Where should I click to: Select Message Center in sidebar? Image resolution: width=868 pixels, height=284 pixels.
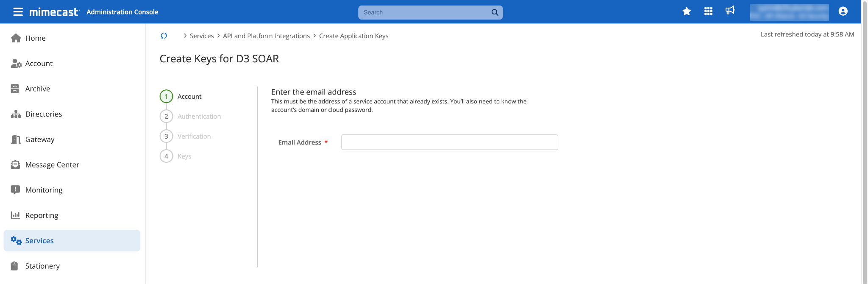pos(52,165)
